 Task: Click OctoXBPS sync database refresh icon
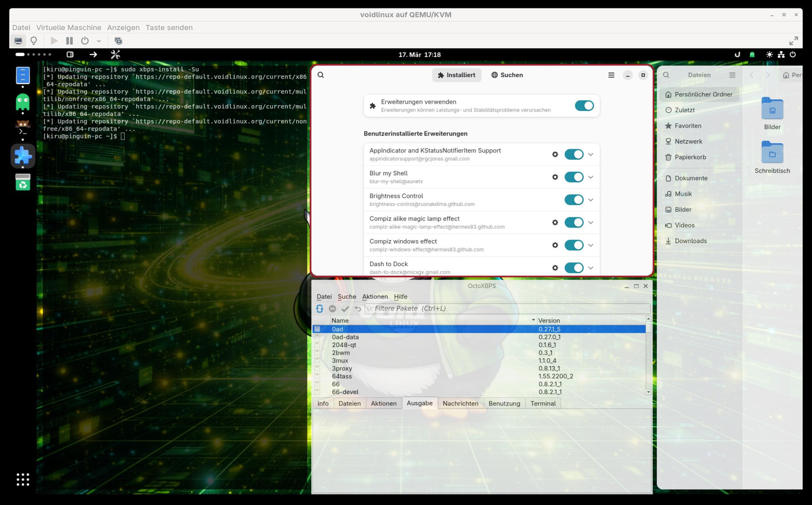[320, 308]
